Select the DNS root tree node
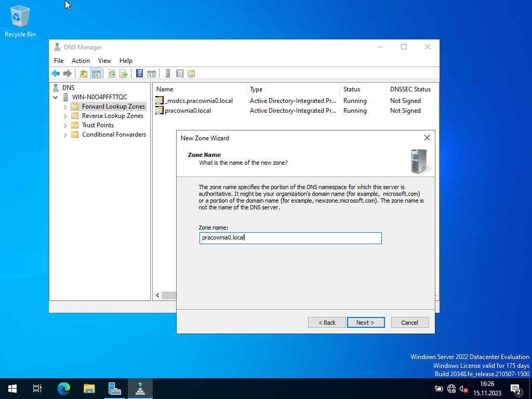Image resolution: width=532 pixels, height=399 pixels. [68, 87]
